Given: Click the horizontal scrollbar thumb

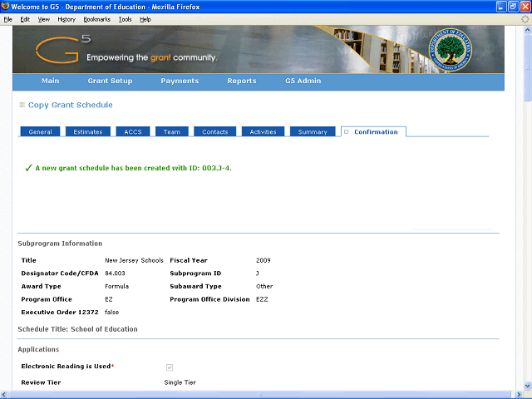Looking at the screenshot, I should click(x=260, y=394).
